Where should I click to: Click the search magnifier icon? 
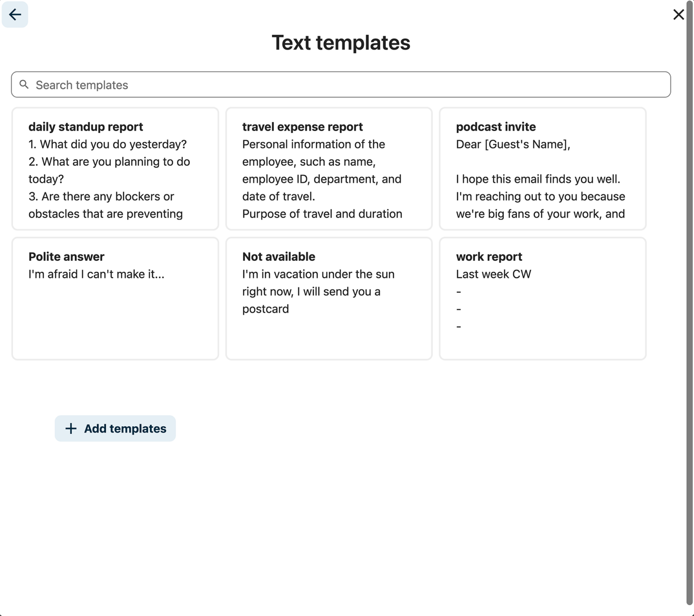[x=24, y=84]
